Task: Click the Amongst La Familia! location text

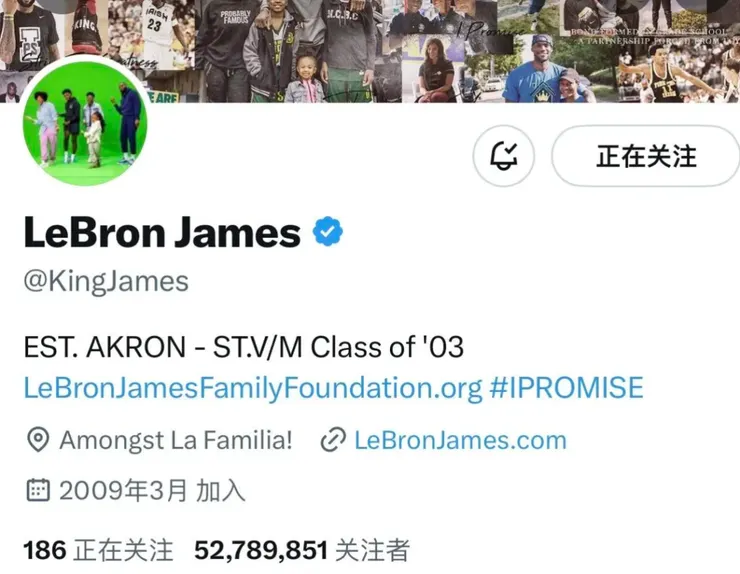Action: coord(176,440)
